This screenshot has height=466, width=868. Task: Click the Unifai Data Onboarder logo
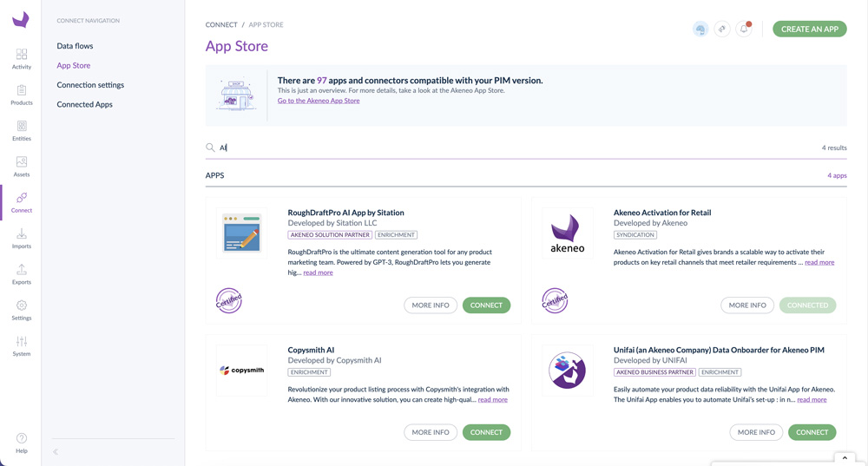[x=568, y=371]
